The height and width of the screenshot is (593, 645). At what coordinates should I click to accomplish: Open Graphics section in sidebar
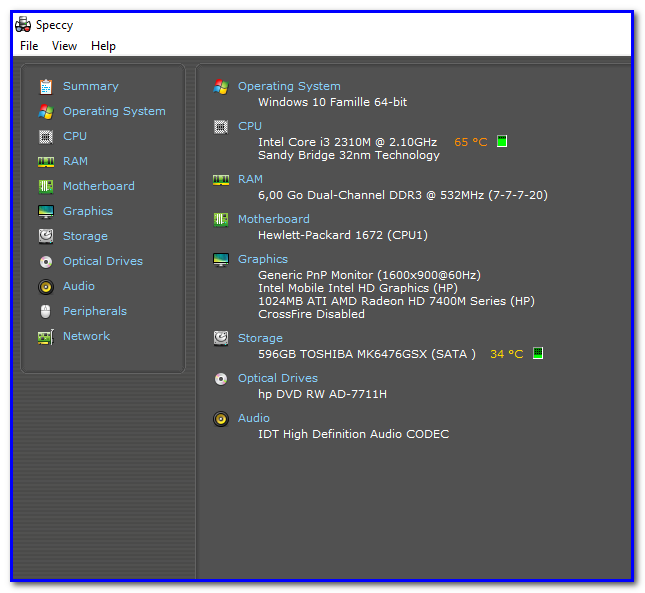[88, 211]
